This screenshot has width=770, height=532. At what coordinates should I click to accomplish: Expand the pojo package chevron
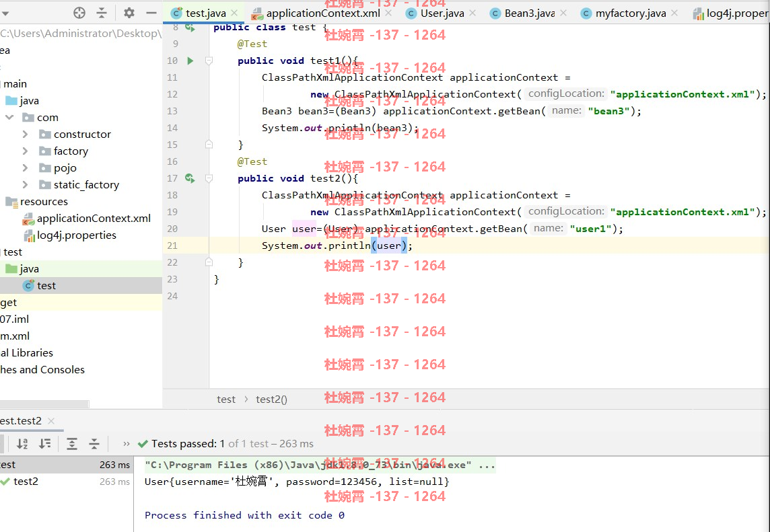[x=25, y=168]
